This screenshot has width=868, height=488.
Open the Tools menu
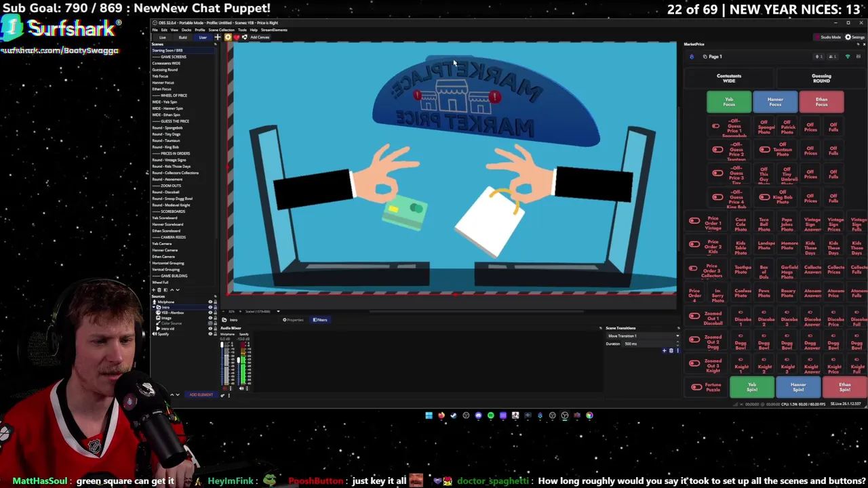(242, 30)
